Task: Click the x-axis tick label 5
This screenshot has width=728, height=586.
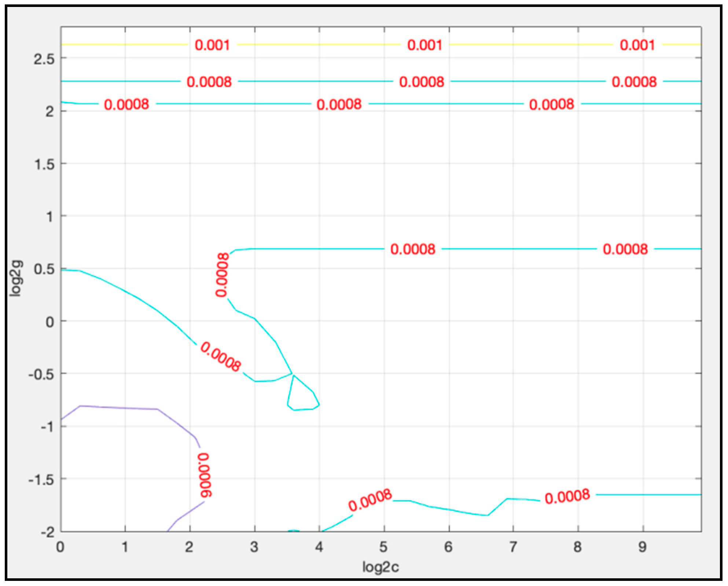Action: click(383, 547)
